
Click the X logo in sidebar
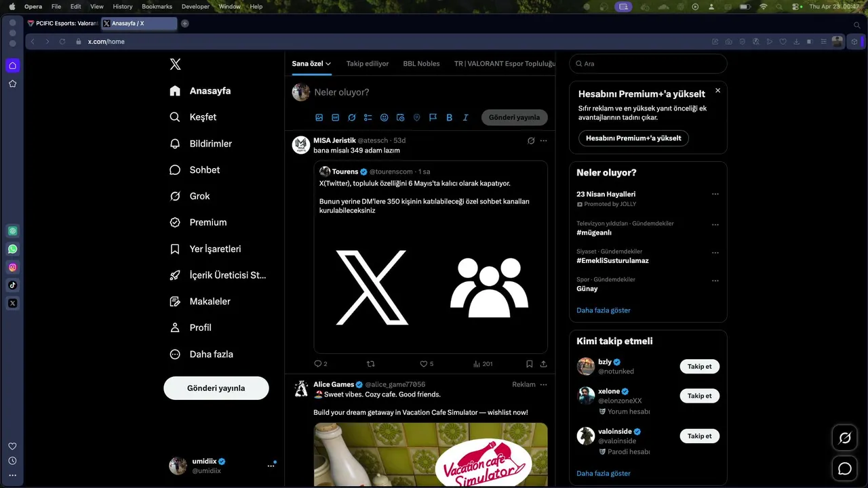(x=175, y=64)
